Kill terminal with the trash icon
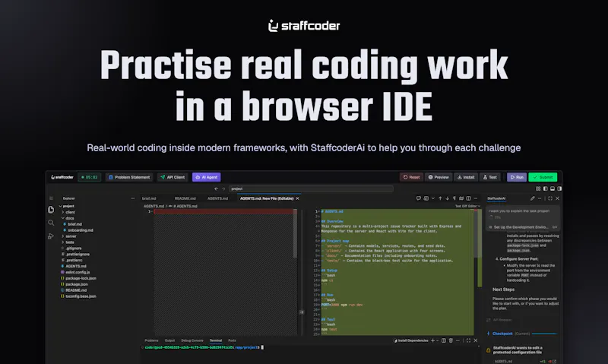Image resolution: width=608 pixels, height=364 pixels. pyautogui.click(x=451, y=340)
